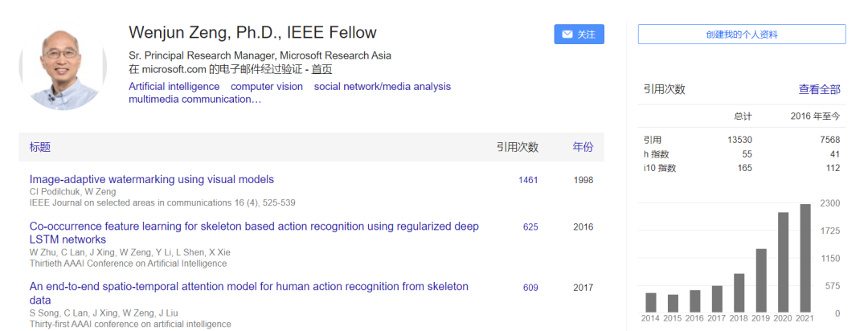Screen dimensions: 868x331
Task: Click the 609 citation count link
Action: [x=530, y=288]
